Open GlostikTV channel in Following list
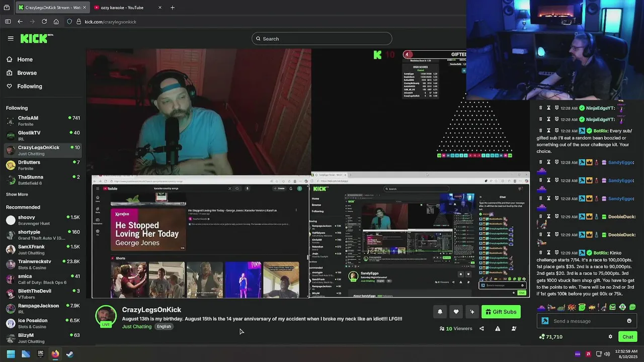This screenshot has height=362, width=644. click(x=43, y=135)
